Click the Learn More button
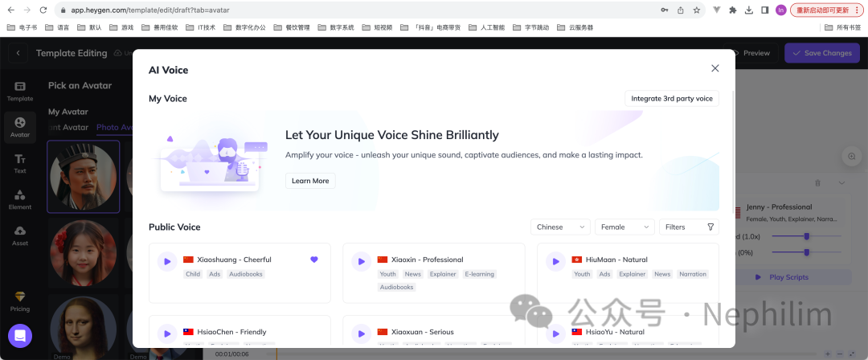The width and height of the screenshot is (868, 360). 310,181
